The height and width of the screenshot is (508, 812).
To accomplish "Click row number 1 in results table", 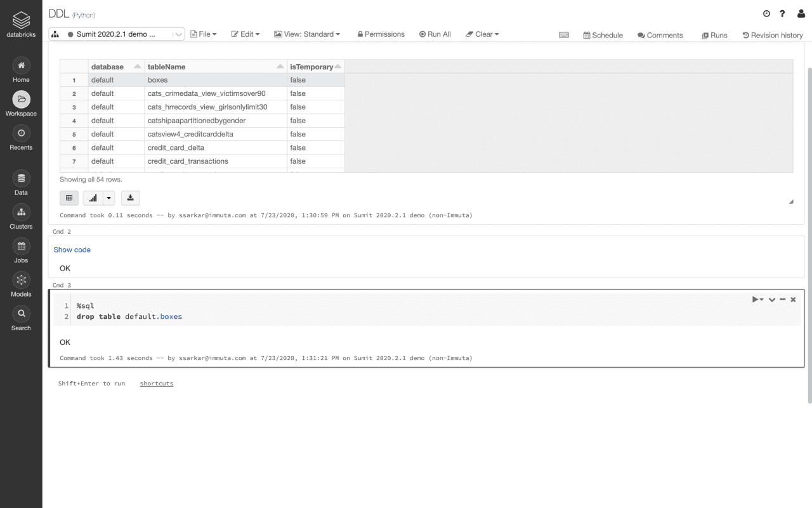I will pos(74,80).
